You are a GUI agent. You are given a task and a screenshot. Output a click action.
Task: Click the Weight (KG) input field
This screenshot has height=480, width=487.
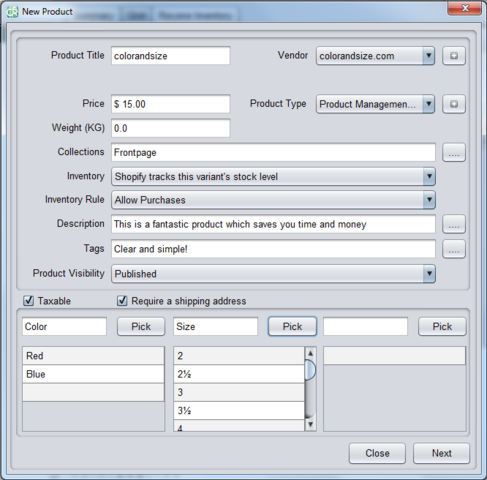pos(171,128)
